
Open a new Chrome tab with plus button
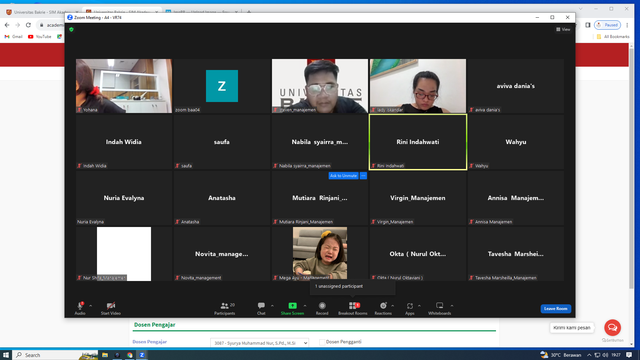[x=249, y=12]
